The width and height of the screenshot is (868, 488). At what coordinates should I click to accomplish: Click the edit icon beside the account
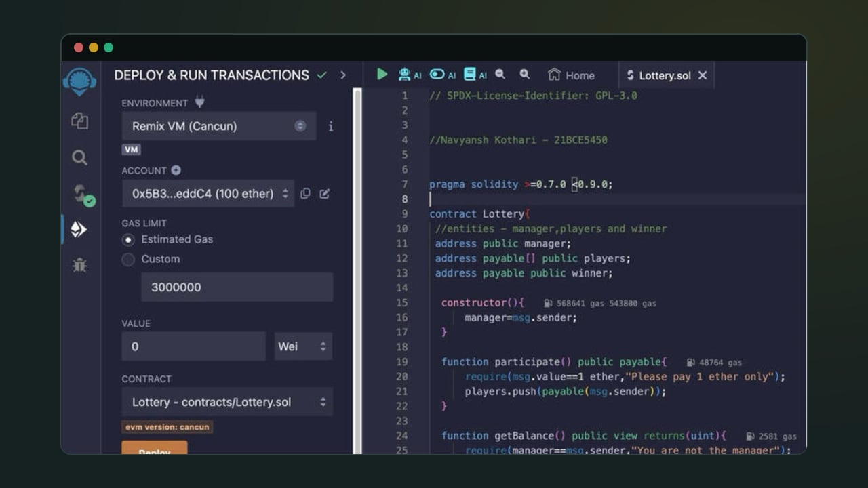325,193
